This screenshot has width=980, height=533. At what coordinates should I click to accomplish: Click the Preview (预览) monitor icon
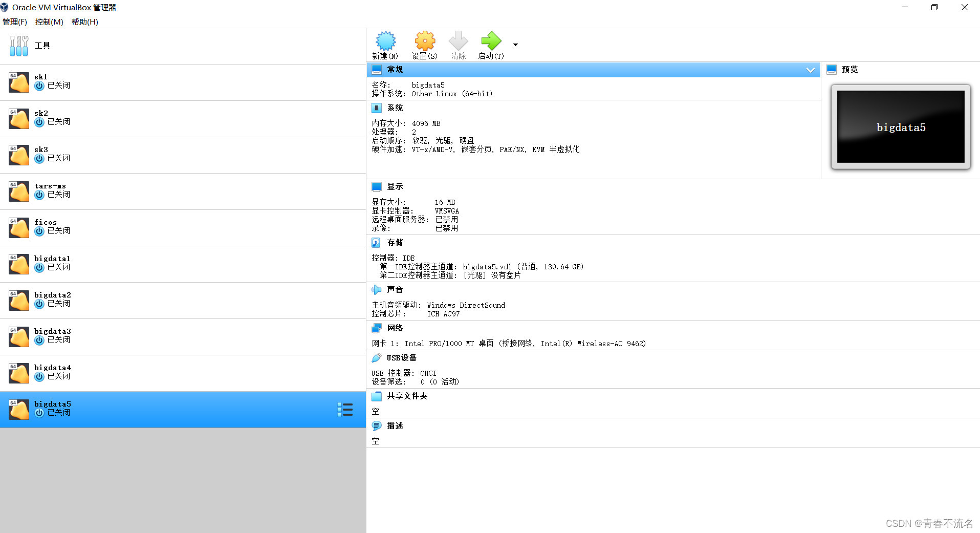click(832, 70)
